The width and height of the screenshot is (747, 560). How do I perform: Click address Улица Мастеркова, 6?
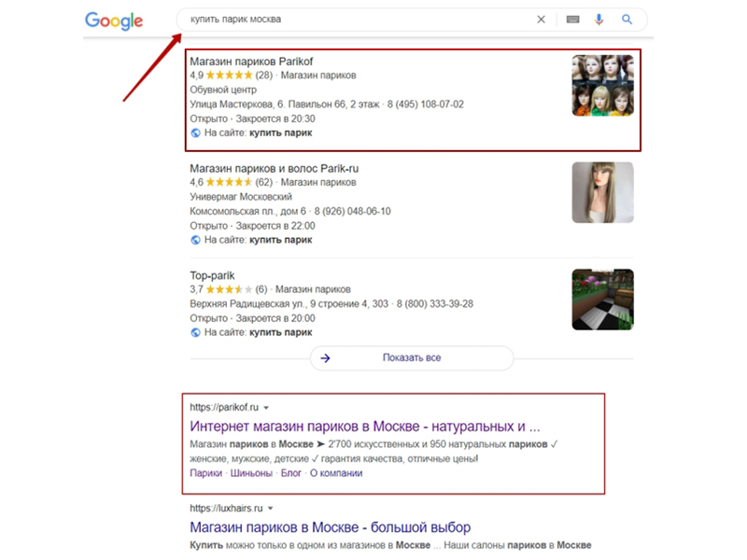click(x=237, y=105)
